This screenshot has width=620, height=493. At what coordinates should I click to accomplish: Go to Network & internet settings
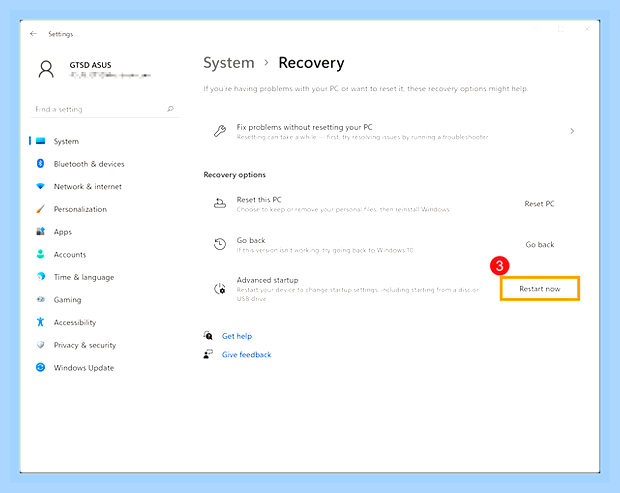[x=88, y=186]
